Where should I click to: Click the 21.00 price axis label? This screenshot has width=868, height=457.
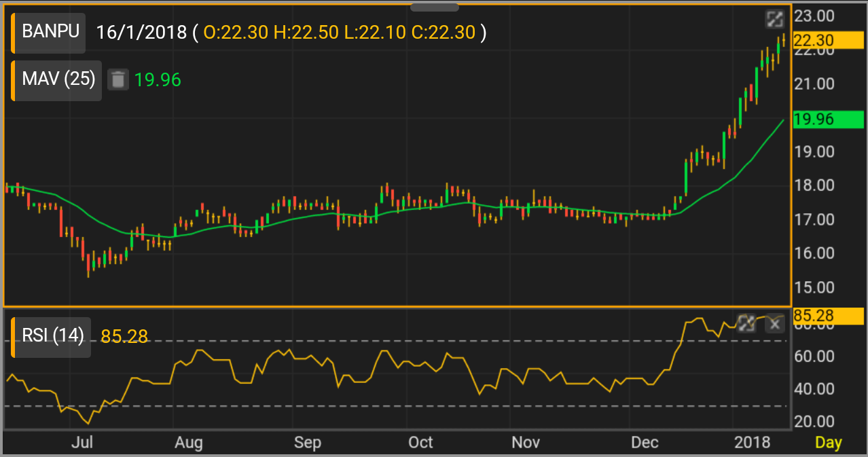tap(814, 84)
